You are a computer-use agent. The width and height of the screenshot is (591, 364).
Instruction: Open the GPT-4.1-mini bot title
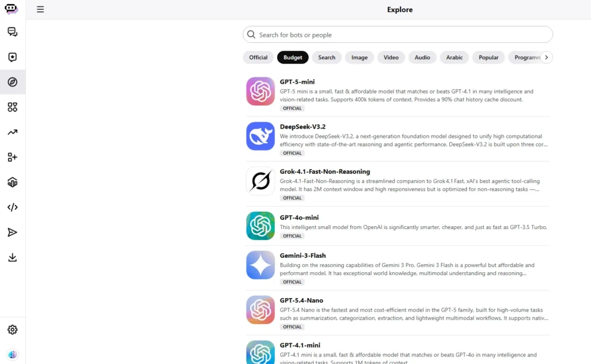click(300, 345)
